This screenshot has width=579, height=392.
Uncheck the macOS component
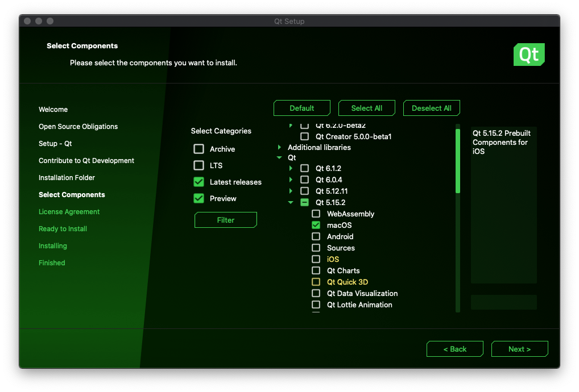point(316,225)
